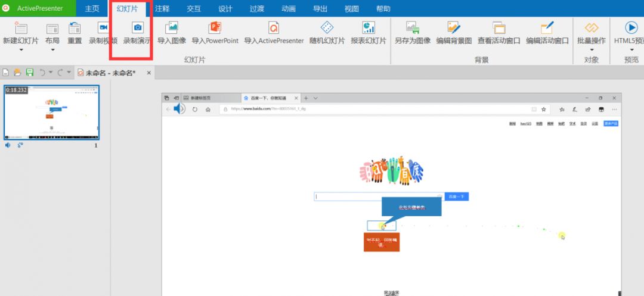Click the 导入PowerPoint icon
The width and height of the screenshot is (644, 296).
click(215, 27)
